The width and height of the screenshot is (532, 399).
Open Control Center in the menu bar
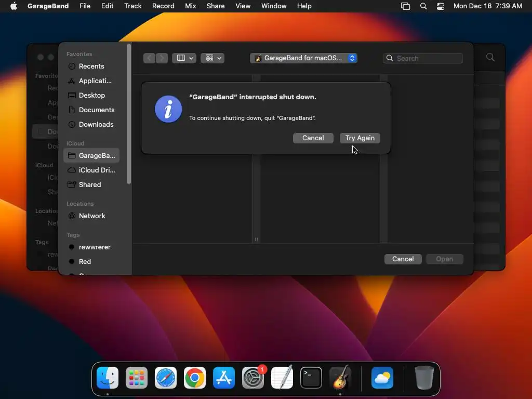click(441, 6)
